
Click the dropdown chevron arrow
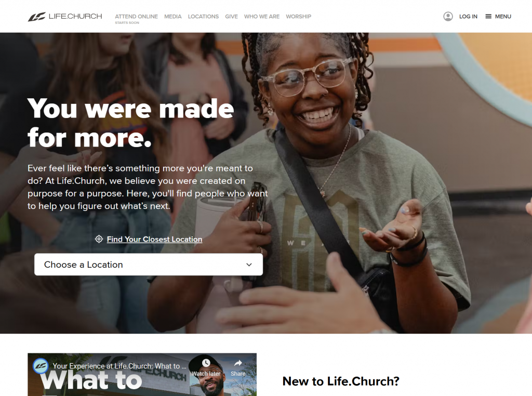coord(249,265)
